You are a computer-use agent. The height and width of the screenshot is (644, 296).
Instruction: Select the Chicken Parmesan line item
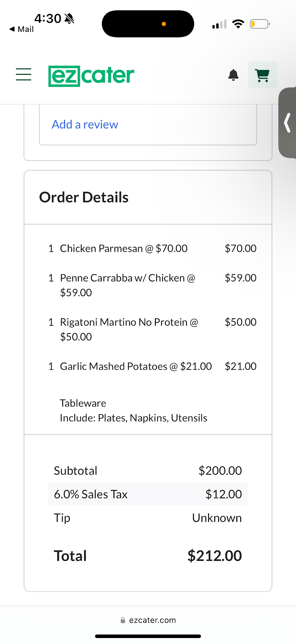coord(124,249)
